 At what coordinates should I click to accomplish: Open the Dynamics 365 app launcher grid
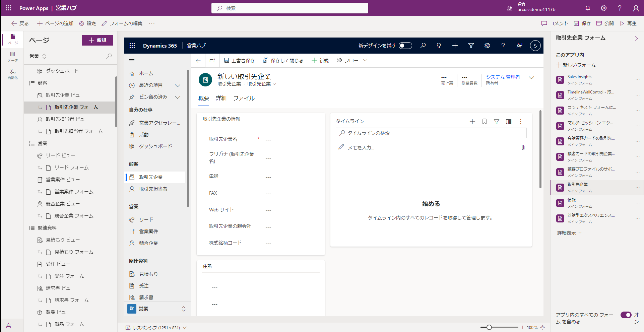(x=132, y=46)
